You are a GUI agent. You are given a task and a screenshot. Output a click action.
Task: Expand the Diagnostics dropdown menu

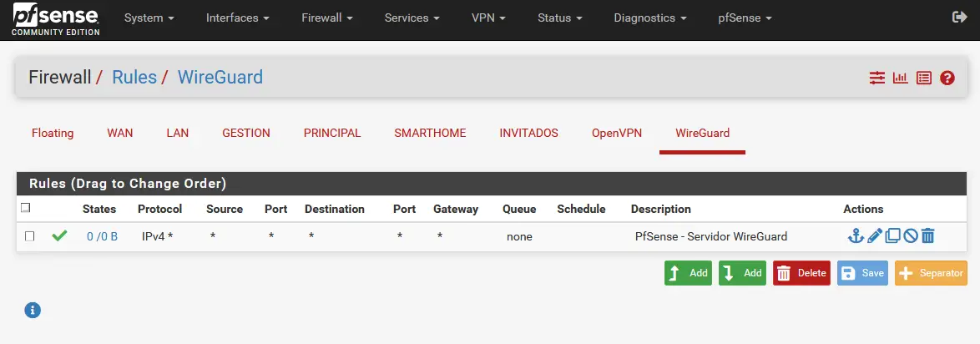(x=649, y=18)
